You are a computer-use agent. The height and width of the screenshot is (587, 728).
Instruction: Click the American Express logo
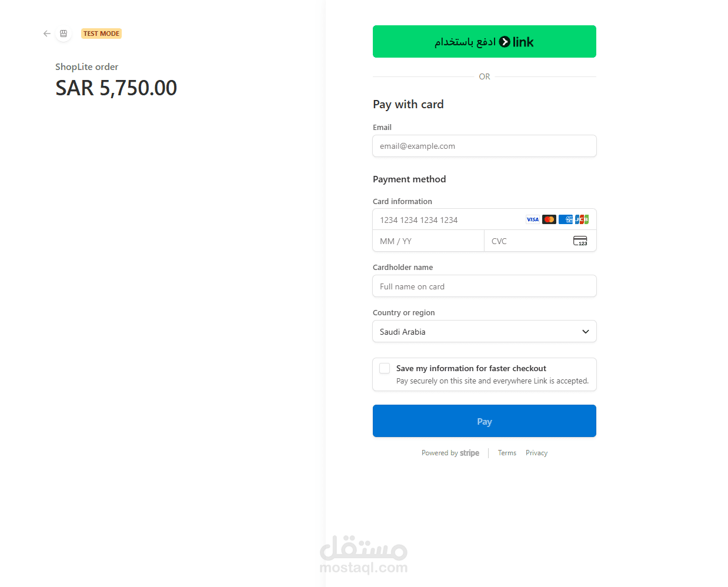(x=566, y=219)
